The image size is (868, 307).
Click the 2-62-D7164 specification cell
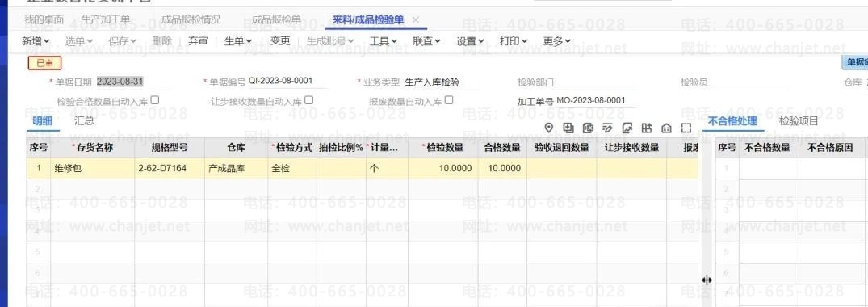coord(170,169)
